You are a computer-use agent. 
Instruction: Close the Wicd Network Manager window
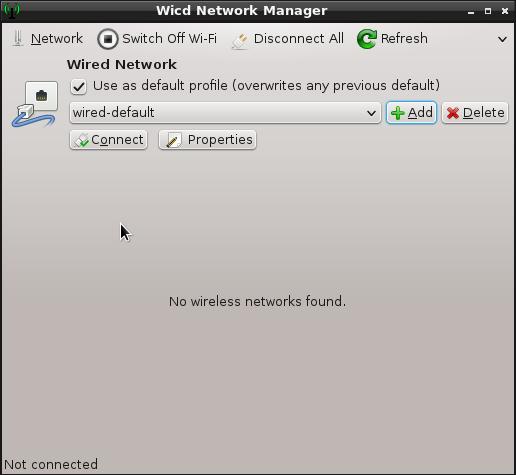[x=505, y=11]
